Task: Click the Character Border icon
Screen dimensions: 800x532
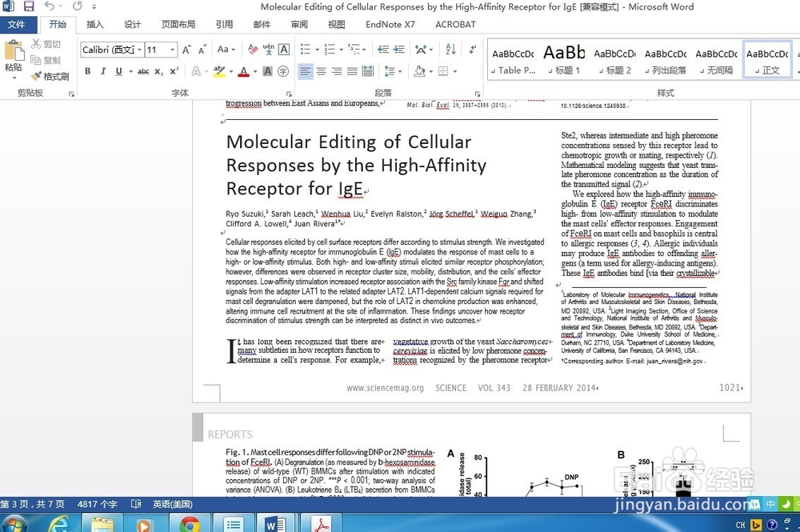Action: pos(284,50)
